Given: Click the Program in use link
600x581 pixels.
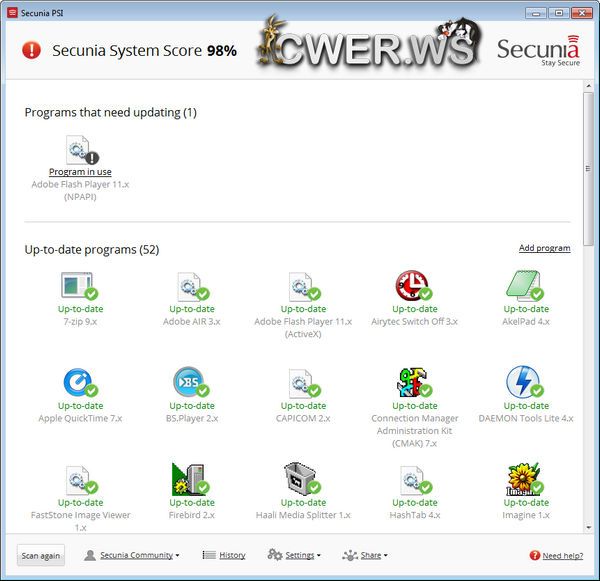Looking at the screenshot, I should pos(80,172).
